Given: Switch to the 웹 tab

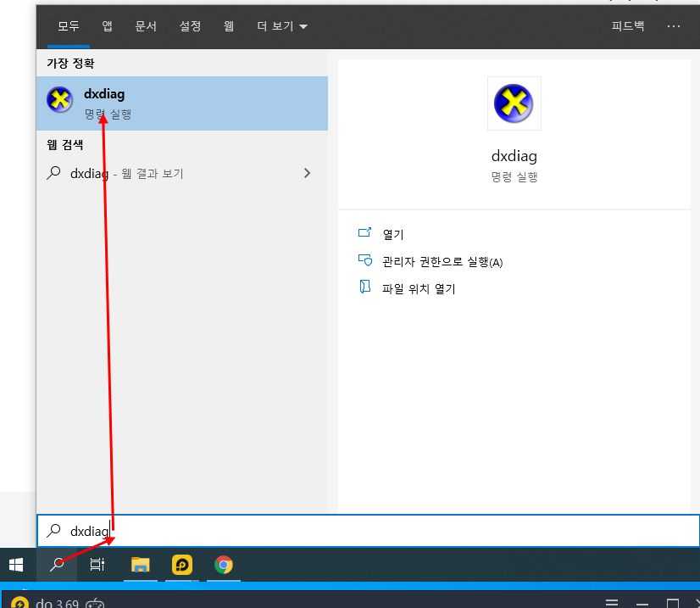Looking at the screenshot, I should click(x=229, y=26).
